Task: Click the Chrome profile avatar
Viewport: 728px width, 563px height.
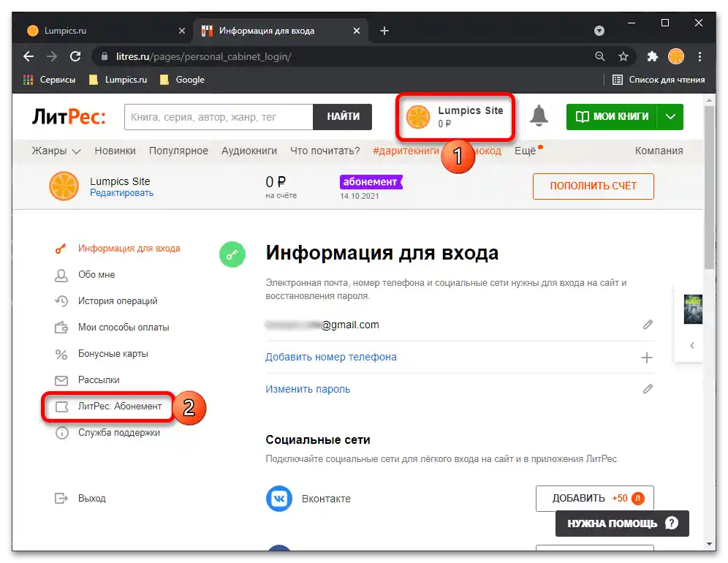Action: point(676,57)
